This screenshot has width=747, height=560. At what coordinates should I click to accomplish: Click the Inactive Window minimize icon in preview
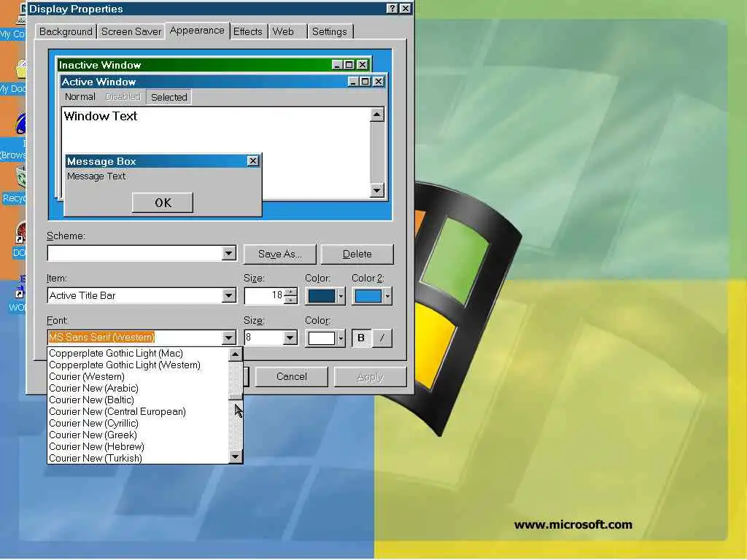click(337, 65)
